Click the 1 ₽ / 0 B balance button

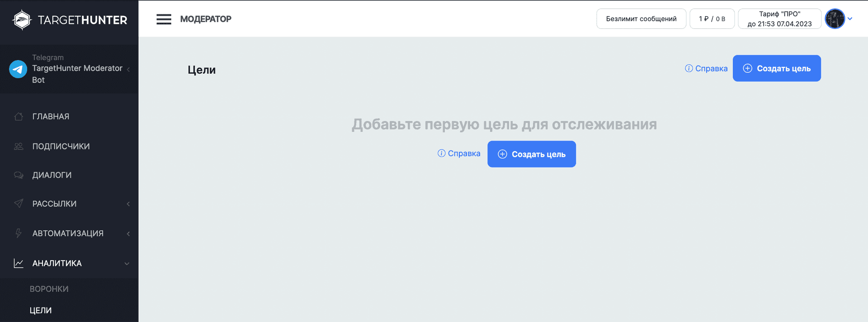pos(712,19)
